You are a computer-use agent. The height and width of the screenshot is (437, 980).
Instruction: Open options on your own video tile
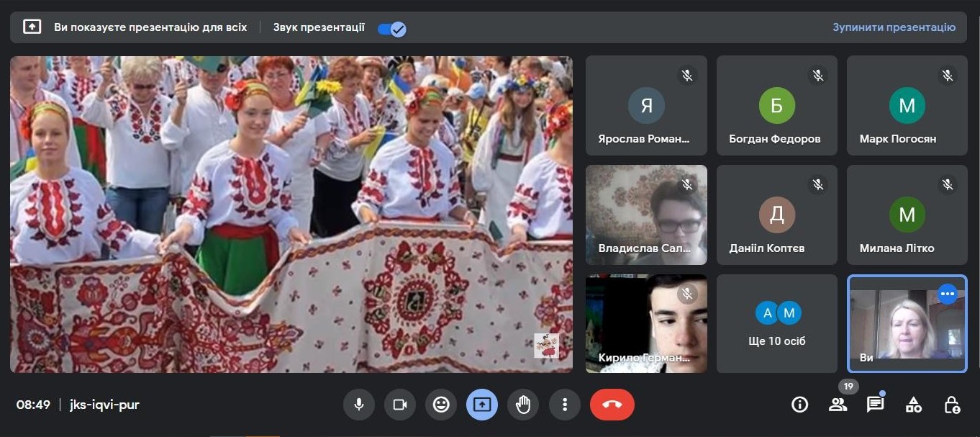[x=947, y=294]
